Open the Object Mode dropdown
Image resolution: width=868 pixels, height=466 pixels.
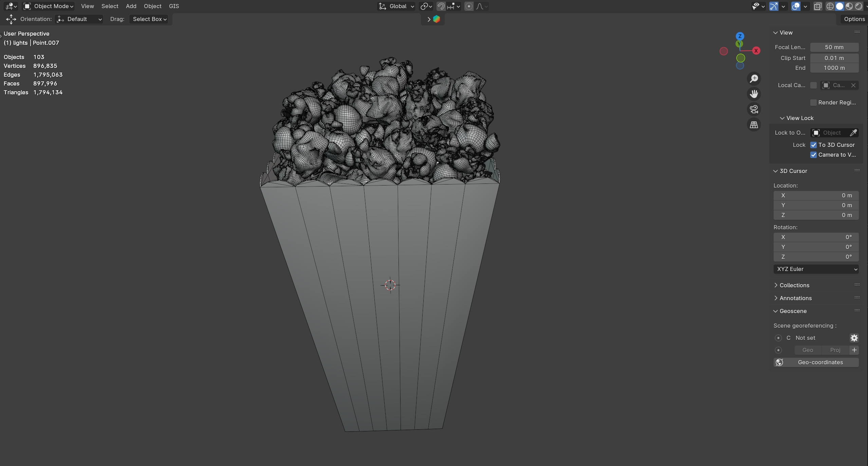pos(49,6)
